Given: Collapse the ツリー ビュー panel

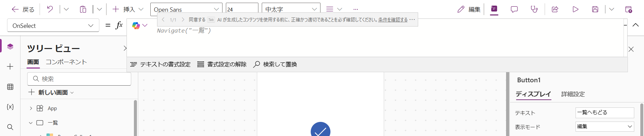Looking at the screenshot, I should click(x=125, y=48).
